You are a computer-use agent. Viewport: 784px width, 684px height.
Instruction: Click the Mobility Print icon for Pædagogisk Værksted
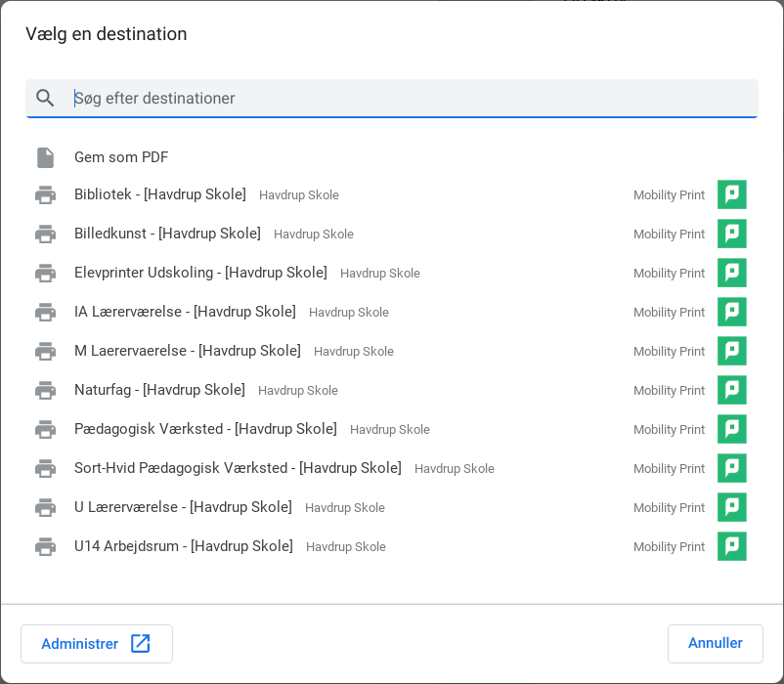pos(731,429)
